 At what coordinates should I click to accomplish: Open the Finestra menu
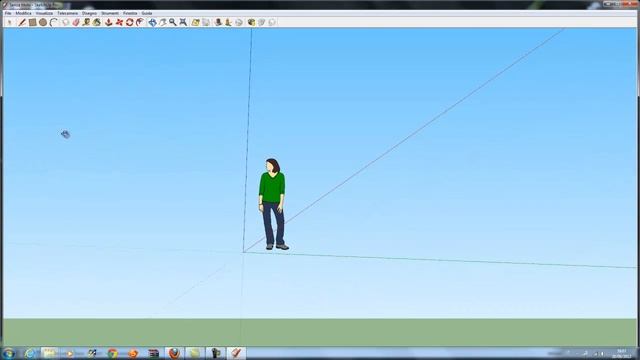130,13
